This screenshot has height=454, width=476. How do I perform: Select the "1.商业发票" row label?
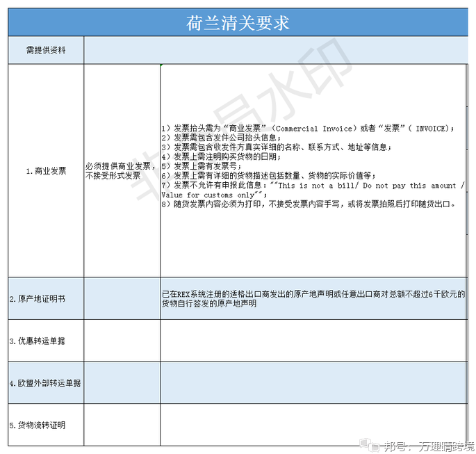pyautogui.click(x=46, y=170)
